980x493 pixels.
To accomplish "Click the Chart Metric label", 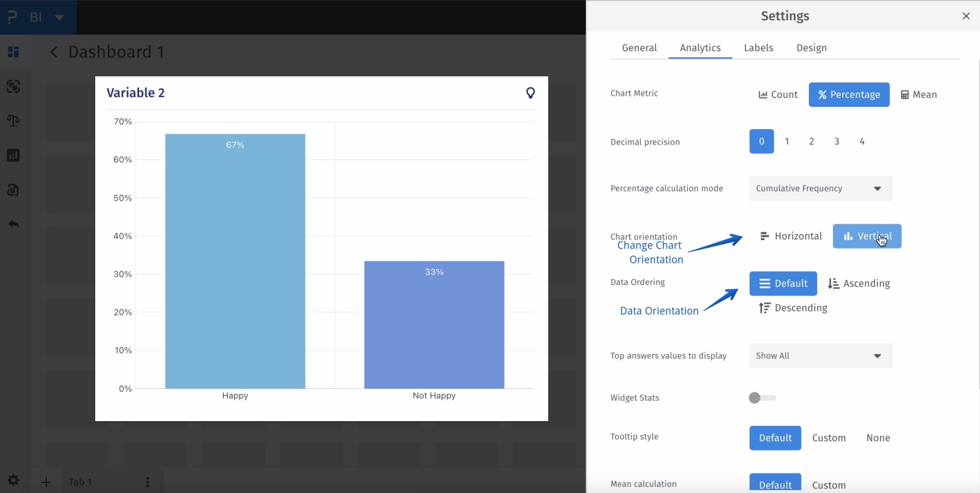I will 635,94.
